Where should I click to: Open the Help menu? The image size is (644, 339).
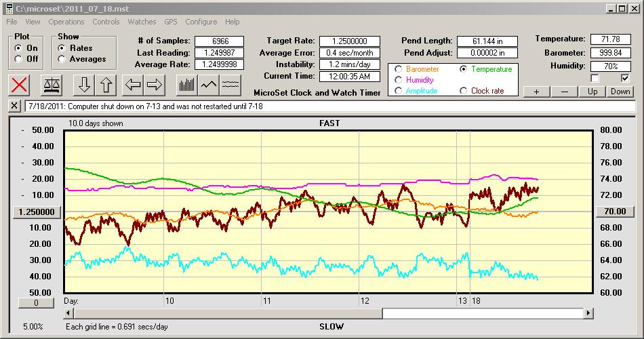[232, 22]
